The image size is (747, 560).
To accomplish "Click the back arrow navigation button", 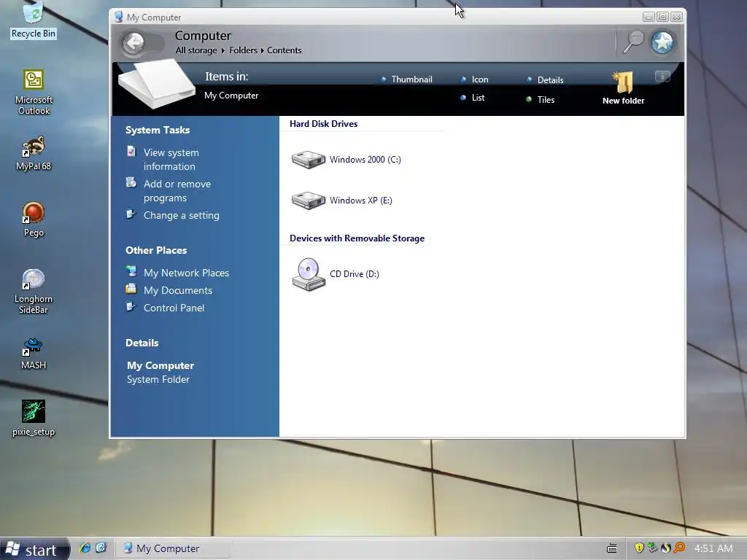I will [x=134, y=43].
